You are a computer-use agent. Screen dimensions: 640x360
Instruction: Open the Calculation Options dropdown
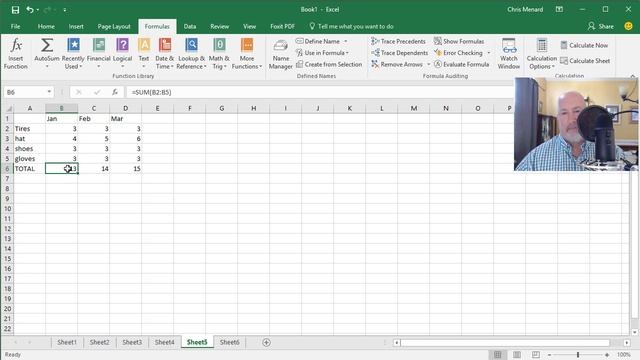542,54
